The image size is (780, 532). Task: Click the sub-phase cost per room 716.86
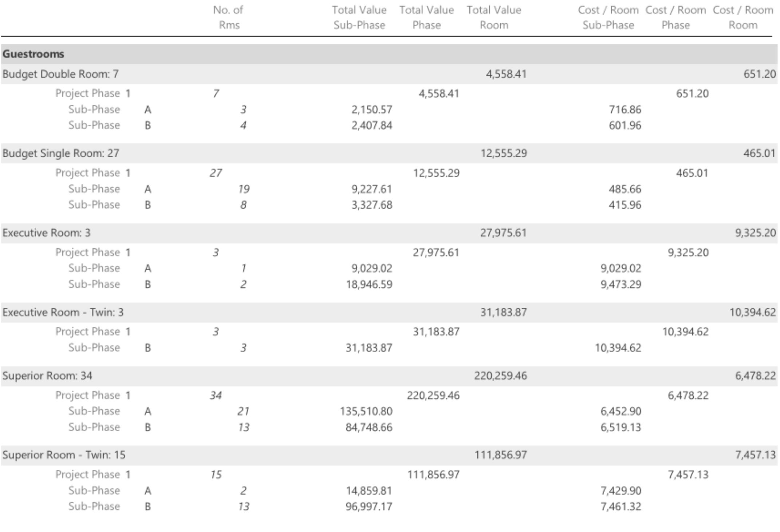(x=625, y=110)
